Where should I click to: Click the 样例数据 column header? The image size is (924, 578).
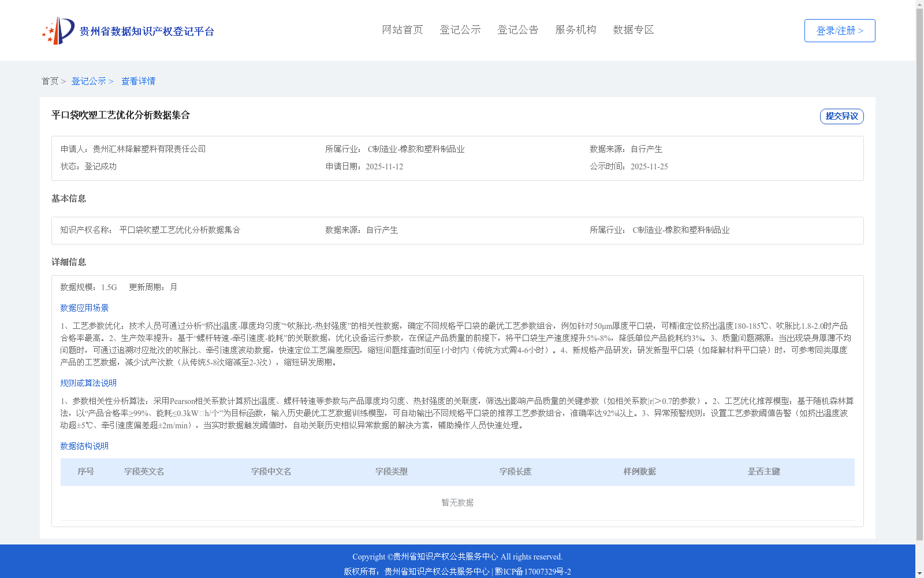coord(639,472)
